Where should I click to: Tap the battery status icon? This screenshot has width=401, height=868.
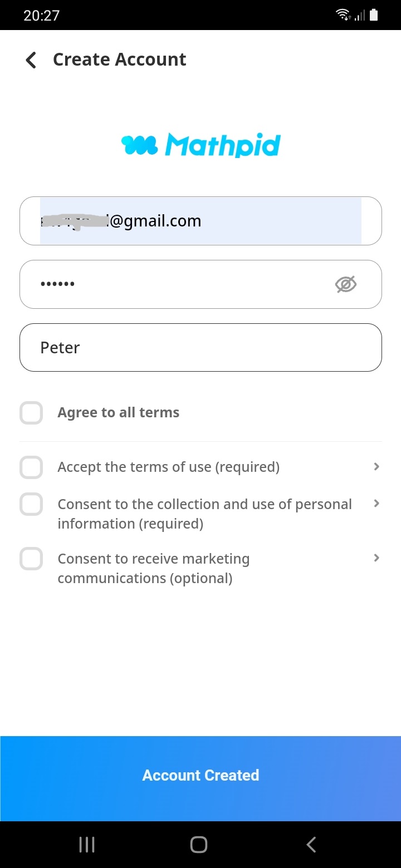click(x=374, y=15)
